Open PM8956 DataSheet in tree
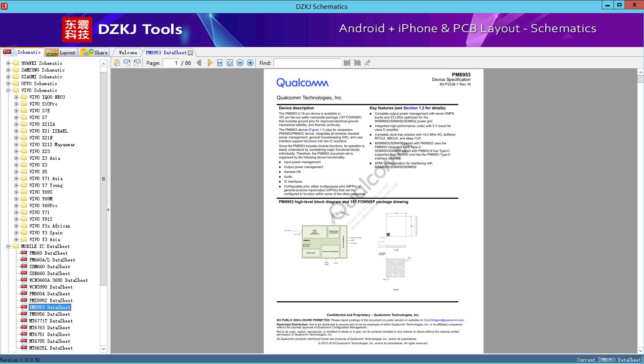This screenshot has height=364, width=644. point(50,314)
